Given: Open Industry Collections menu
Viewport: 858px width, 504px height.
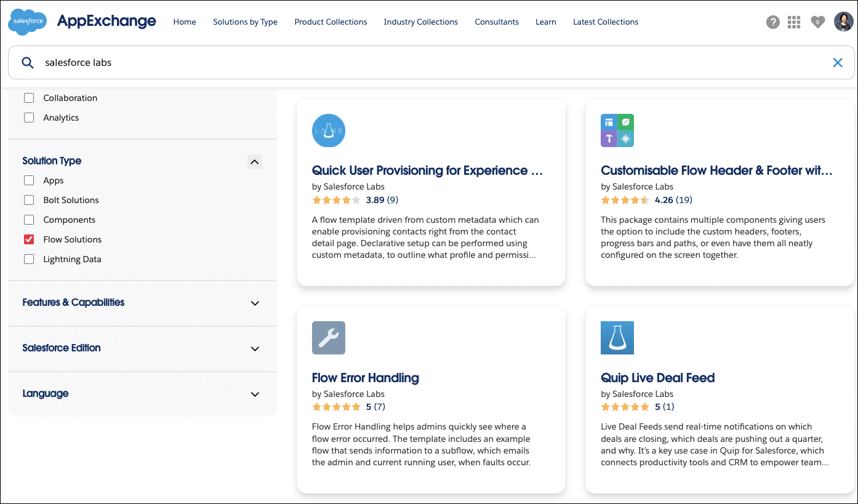Looking at the screenshot, I should point(421,22).
